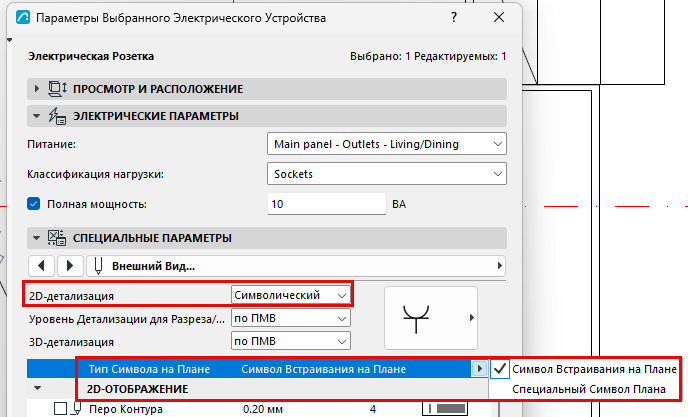Uncheck the Полная мощность checkbox

(x=34, y=204)
